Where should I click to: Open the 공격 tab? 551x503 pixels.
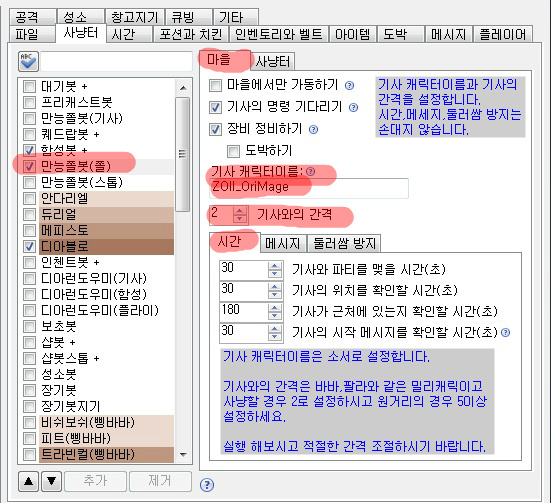(33, 17)
